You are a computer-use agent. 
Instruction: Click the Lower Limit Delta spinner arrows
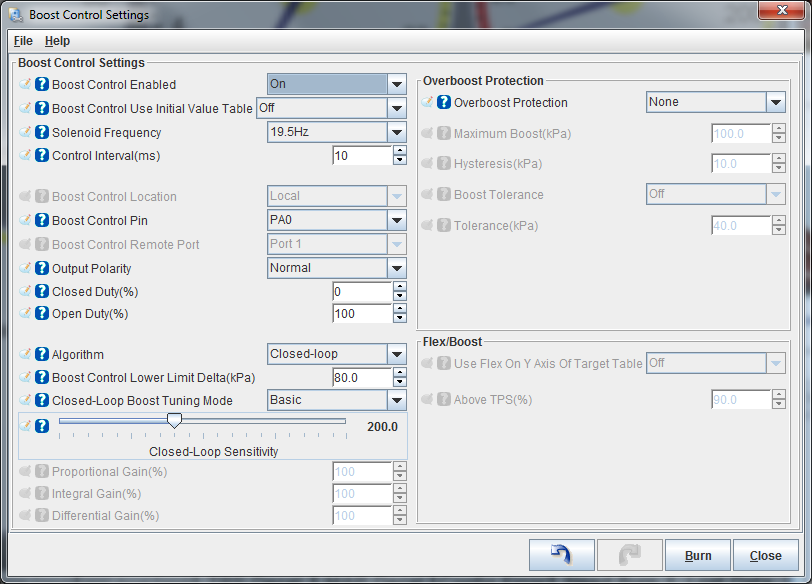[399, 377]
